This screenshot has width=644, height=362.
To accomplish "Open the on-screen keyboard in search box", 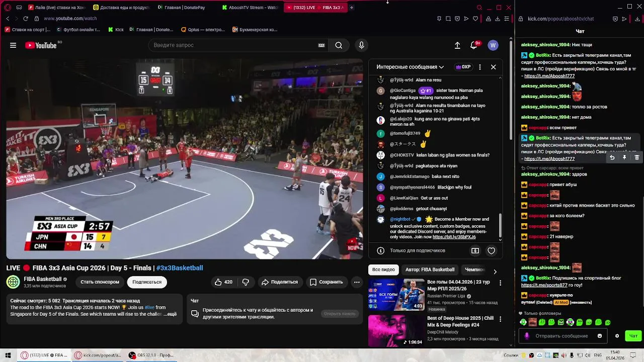I will click(321, 45).
